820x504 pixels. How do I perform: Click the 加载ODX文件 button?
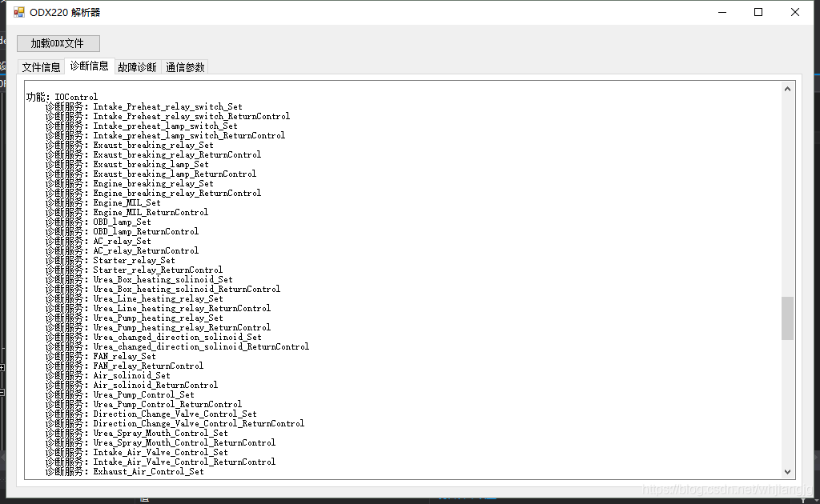(x=58, y=43)
